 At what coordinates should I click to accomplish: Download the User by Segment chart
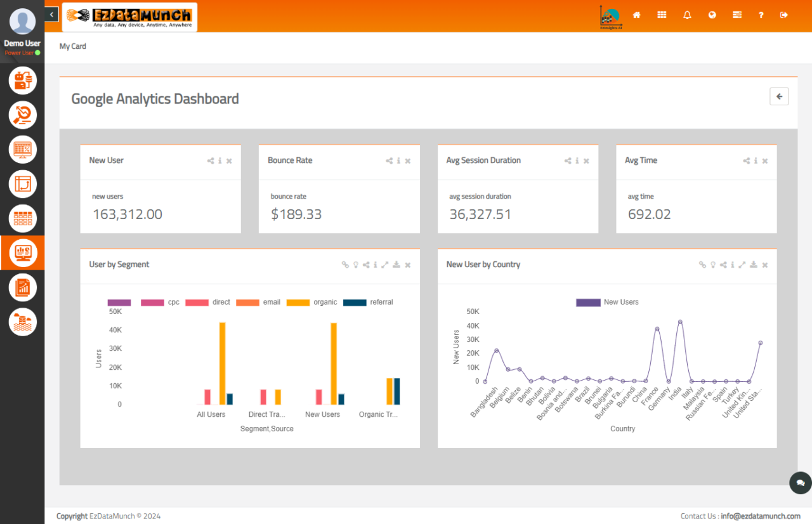tap(395, 265)
